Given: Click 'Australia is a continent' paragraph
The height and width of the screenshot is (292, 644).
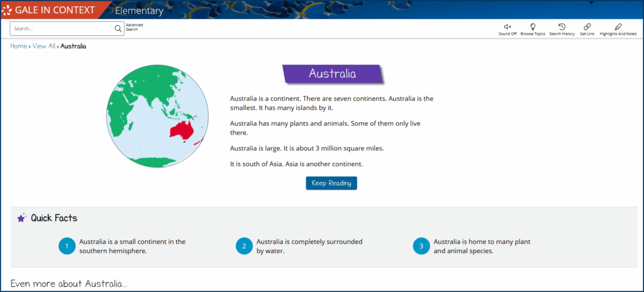Looking at the screenshot, I should [331, 103].
